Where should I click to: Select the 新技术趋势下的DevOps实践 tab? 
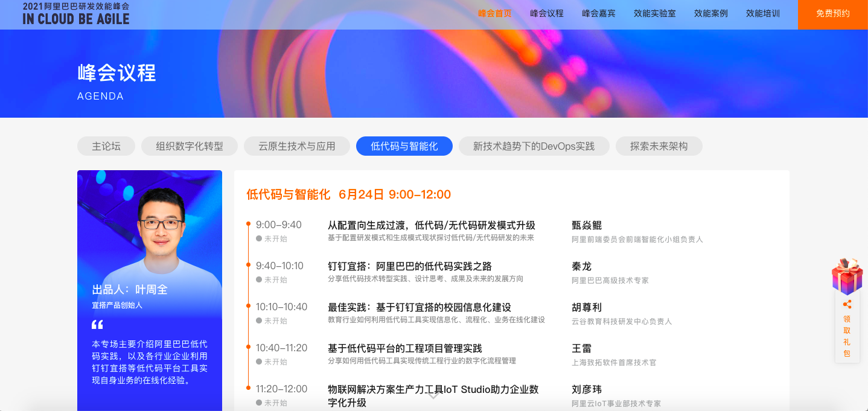point(534,146)
